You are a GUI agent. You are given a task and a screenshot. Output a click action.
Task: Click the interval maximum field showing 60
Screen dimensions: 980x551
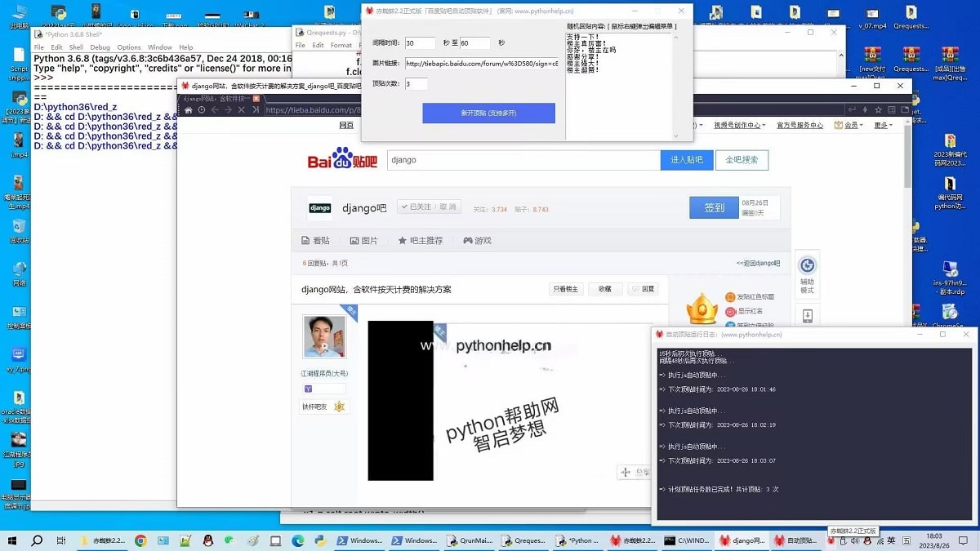click(x=474, y=43)
